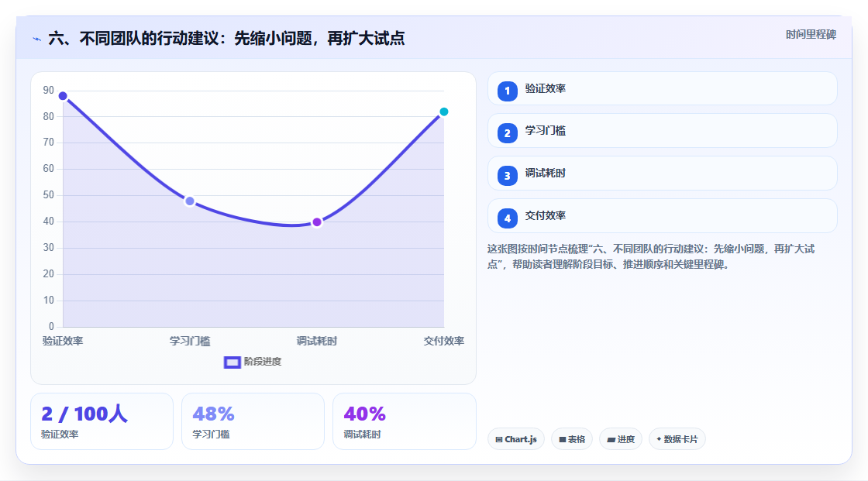The width and height of the screenshot is (868, 481).
Task: Click the 48% 学习门槛 stat card
Action: pos(253,421)
